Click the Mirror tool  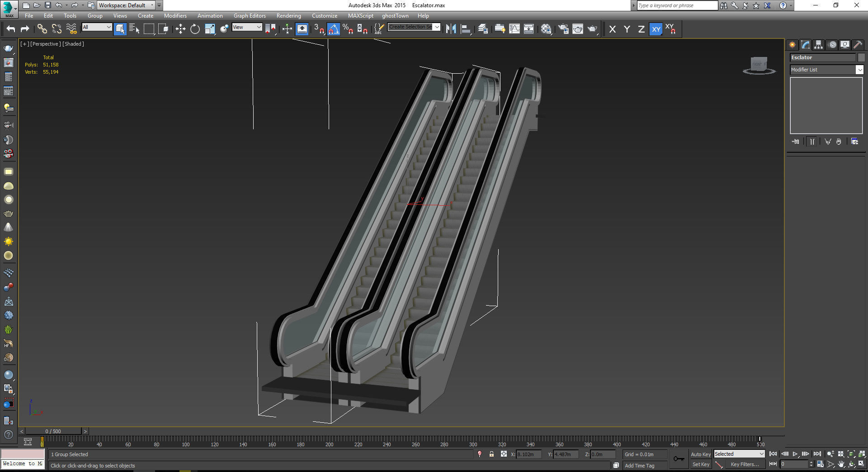click(x=451, y=29)
